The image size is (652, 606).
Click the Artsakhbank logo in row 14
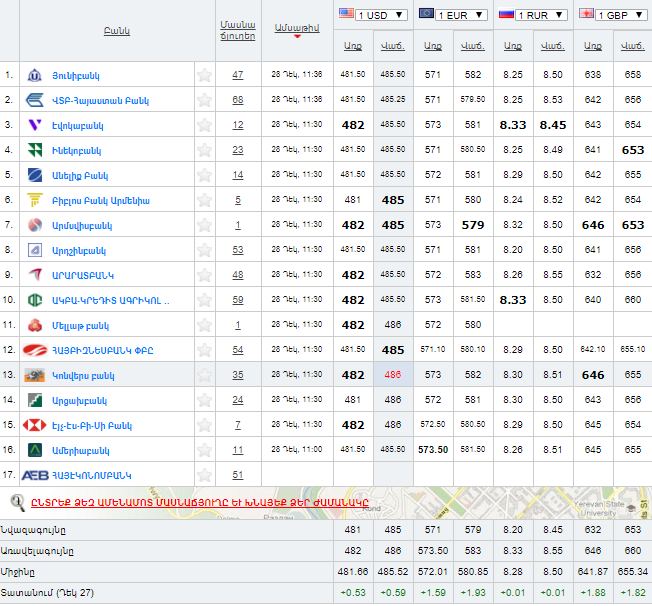[35, 400]
